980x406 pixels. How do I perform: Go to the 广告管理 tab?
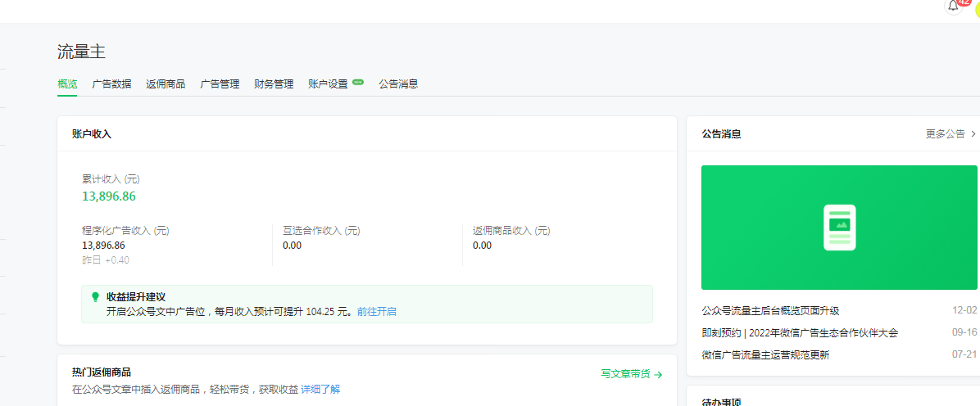coord(220,83)
